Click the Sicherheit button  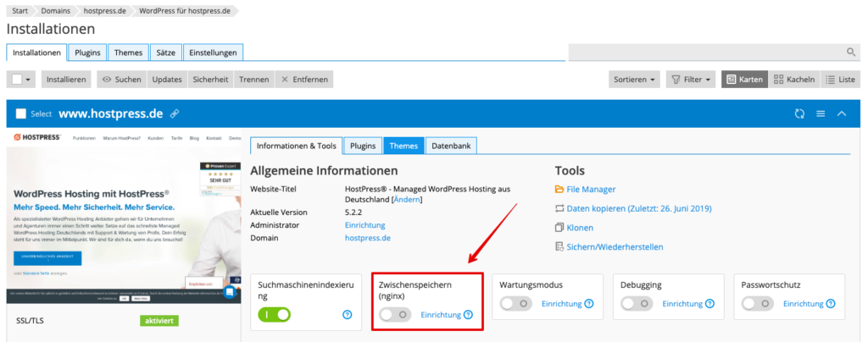click(x=210, y=80)
